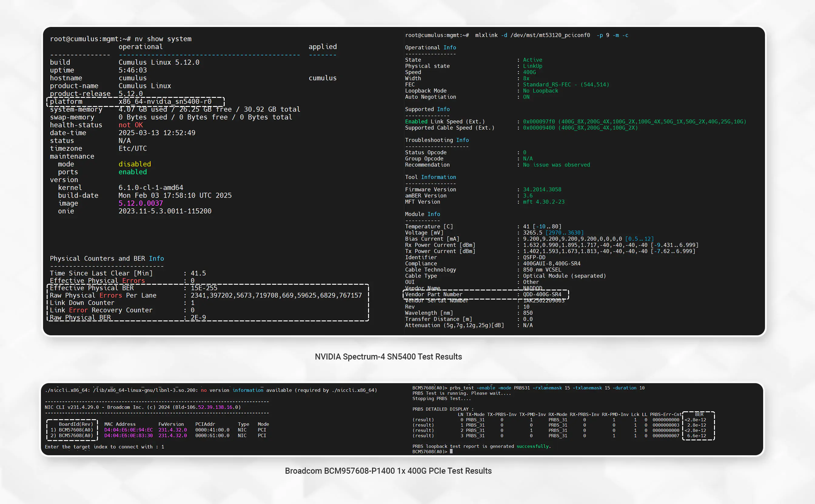Click the green 'enabled' ports value

(132, 172)
